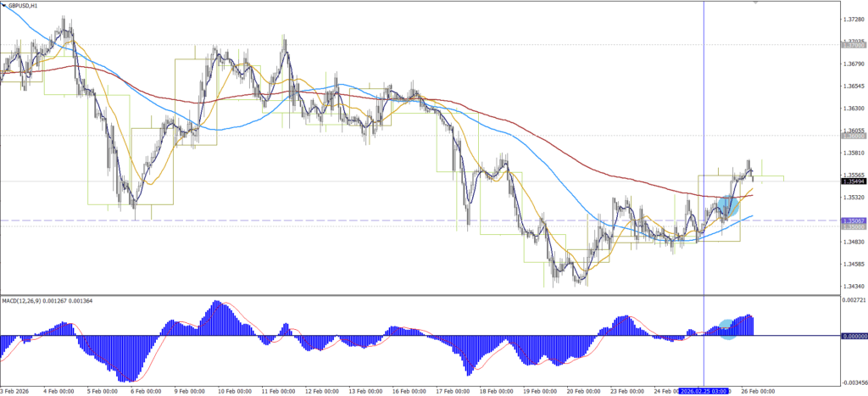Click the GBPUSD,H1 chart title
The width and height of the screenshot is (868, 396).
tap(23, 5)
